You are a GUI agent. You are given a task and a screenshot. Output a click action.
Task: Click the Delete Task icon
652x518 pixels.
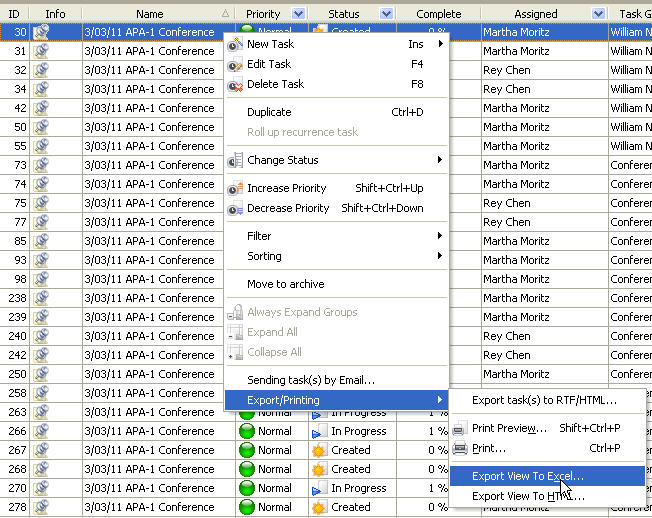pos(235,85)
